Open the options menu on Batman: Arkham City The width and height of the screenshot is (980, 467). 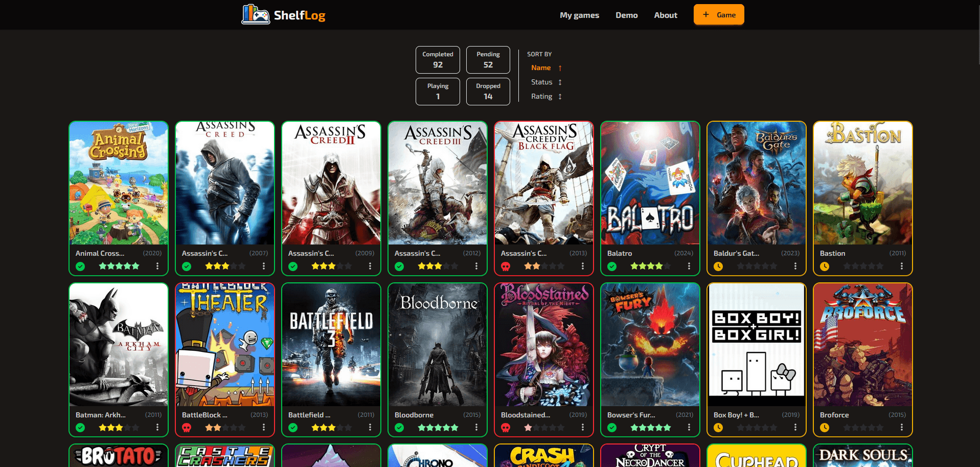157,428
